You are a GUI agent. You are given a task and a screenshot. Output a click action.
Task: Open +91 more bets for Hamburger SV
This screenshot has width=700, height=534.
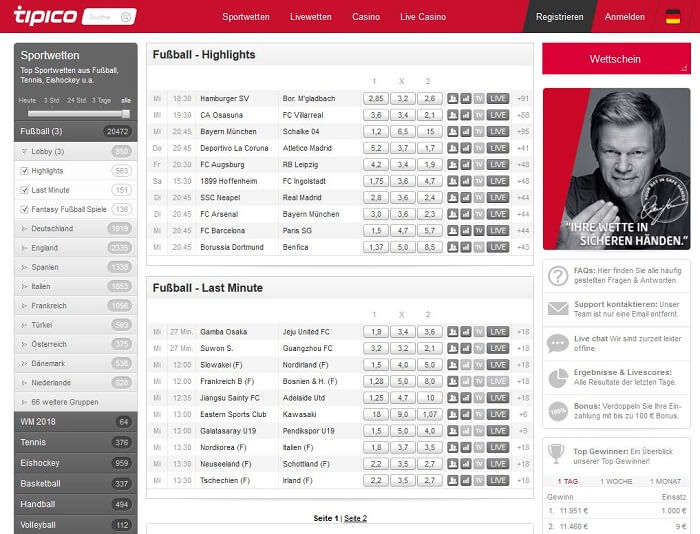tap(522, 98)
